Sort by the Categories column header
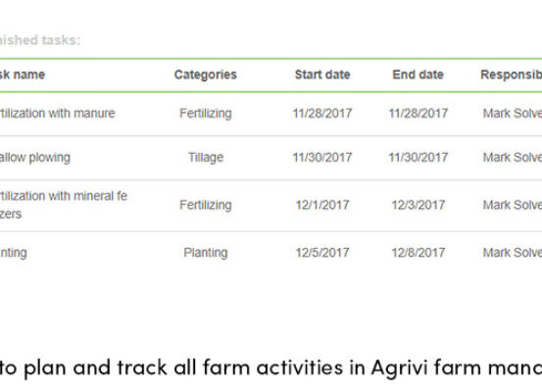 point(205,74)
